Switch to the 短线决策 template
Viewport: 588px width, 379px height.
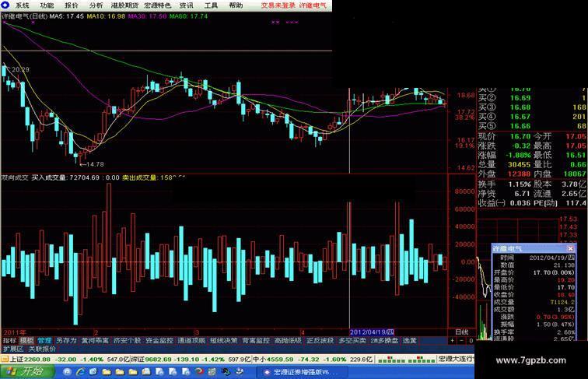click(224, 341)
